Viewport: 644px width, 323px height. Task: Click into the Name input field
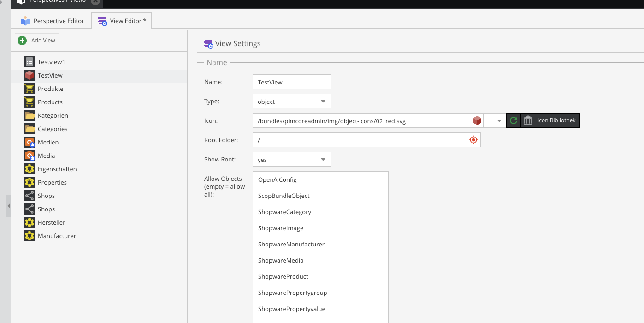point(292,82)
